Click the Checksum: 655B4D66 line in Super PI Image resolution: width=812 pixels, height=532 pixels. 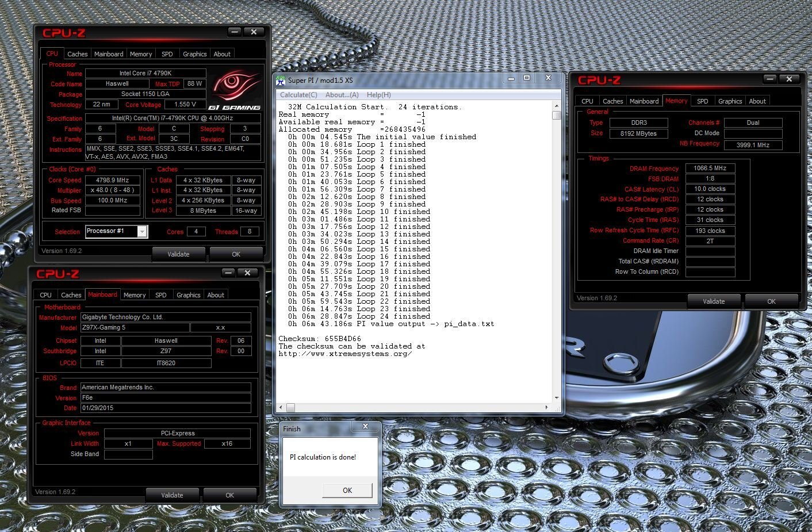320,339
